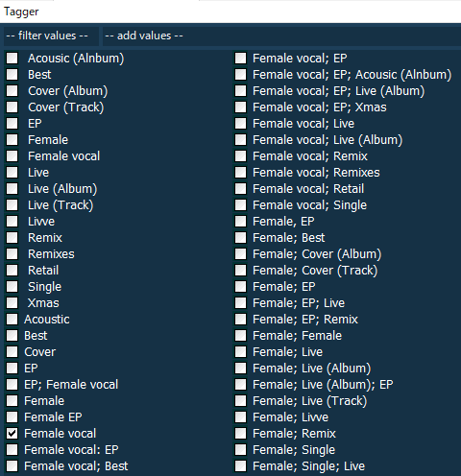
Task: Check the 'Female EP' checkbox
Action: (x=12, y=416)
